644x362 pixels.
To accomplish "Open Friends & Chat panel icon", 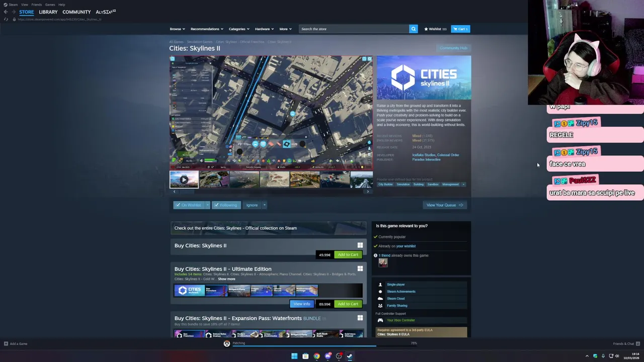I will [x=637, y=344].
